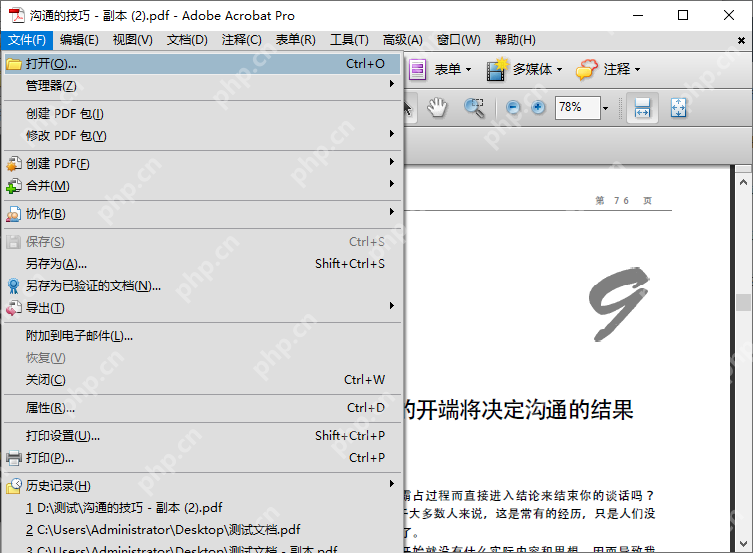
Task: Click the 78% zoom input field
Action: click(x=577, y=108)
